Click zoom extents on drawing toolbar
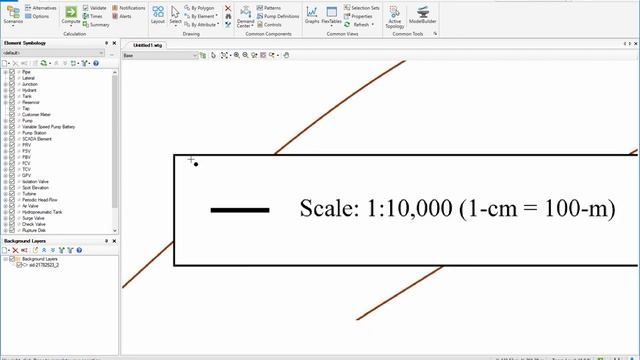Image resolution: width=640 pixels, height=360 pixels. (x=224, y=55)
